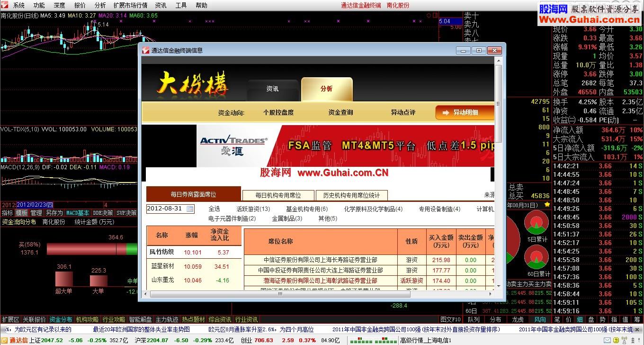Click the orange 异动明细 button
Image resolution: width=644 pixels, height=345 pixels.
click(x=465, y=112)
